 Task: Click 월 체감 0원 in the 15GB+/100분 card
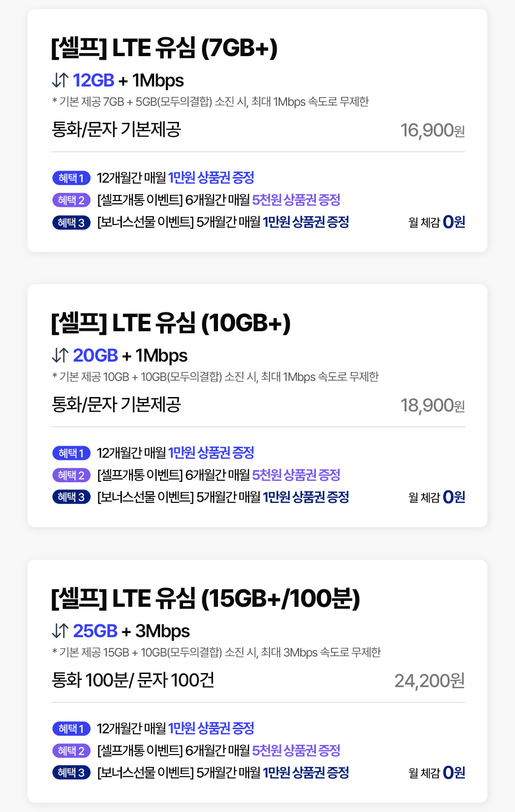(436, 773)
